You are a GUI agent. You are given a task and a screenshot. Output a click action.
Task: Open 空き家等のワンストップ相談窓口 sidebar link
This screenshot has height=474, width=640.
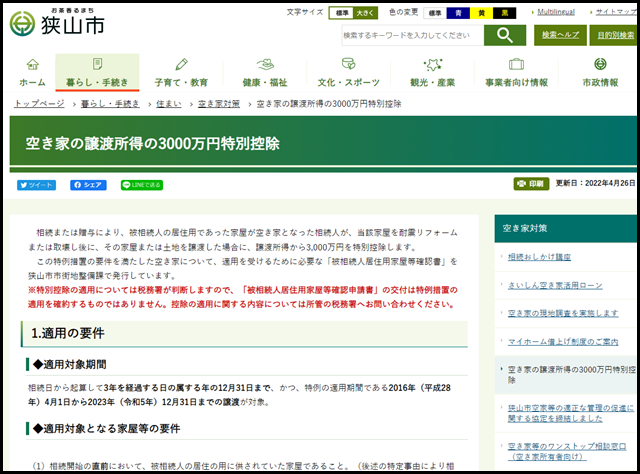point(567,451)
